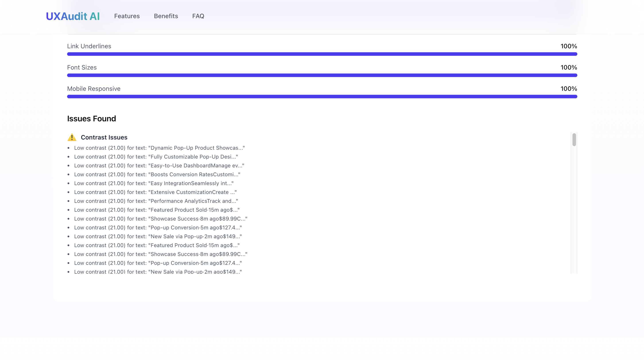Select the "Dynamic Pop-Up Product Showcas..." issue
644x360 pixels.
(159, 148)
